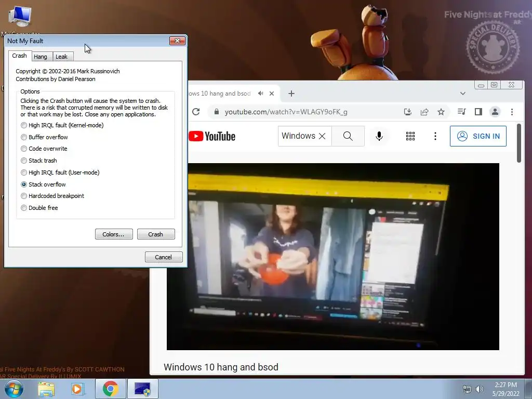
Task: Share this page via Chrome share icon
Action: (424, 112)
